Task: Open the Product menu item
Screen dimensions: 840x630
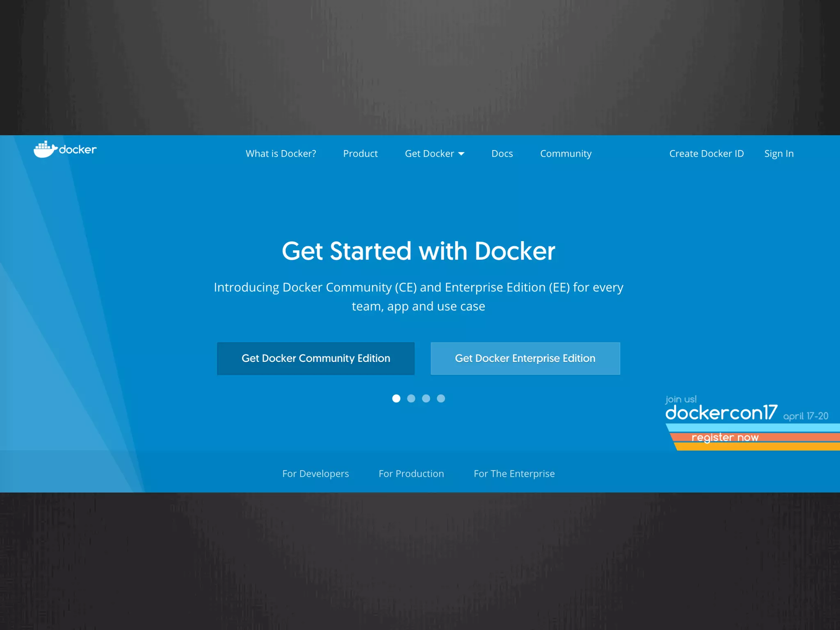Action: click(x=360, y=153)
